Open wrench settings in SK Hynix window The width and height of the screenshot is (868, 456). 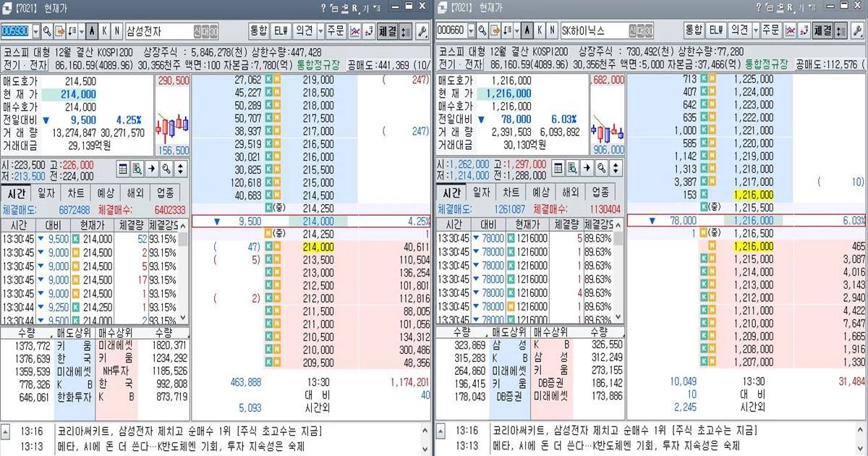point(856,31)
